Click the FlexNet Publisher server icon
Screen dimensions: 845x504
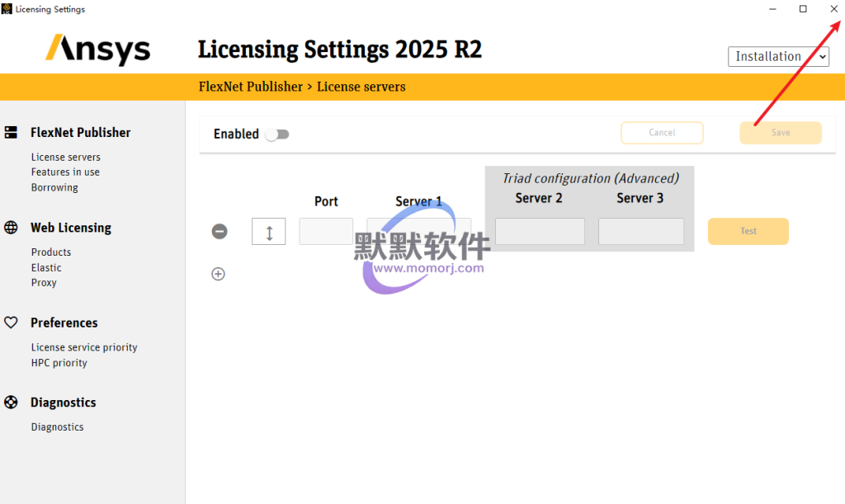(x=12, y=132)
